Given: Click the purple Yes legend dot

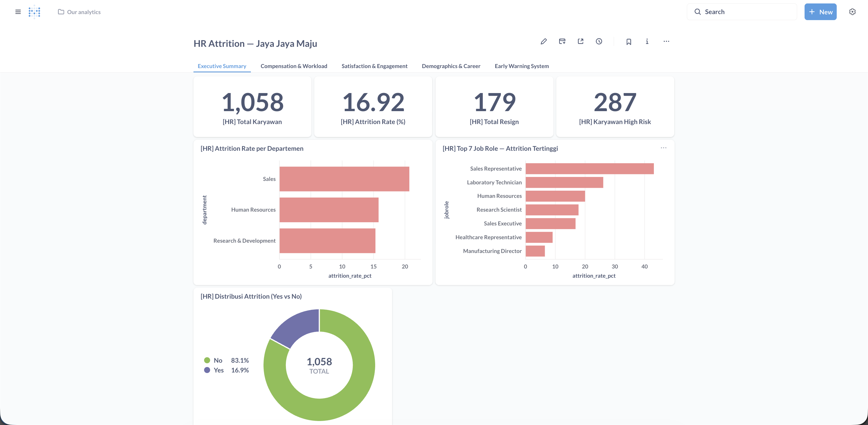Looking at the screenshot, I should click(x=207, y=370).
